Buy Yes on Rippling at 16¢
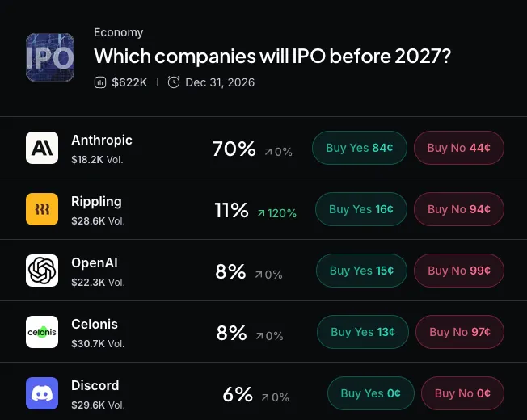Screen dimensions: 527x420 point(361,209)
